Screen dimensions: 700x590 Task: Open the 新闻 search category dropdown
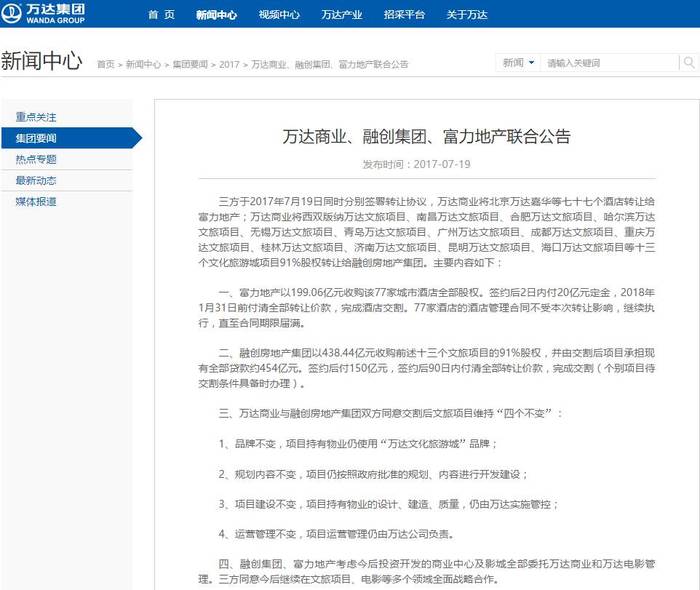tap(518, 63)
